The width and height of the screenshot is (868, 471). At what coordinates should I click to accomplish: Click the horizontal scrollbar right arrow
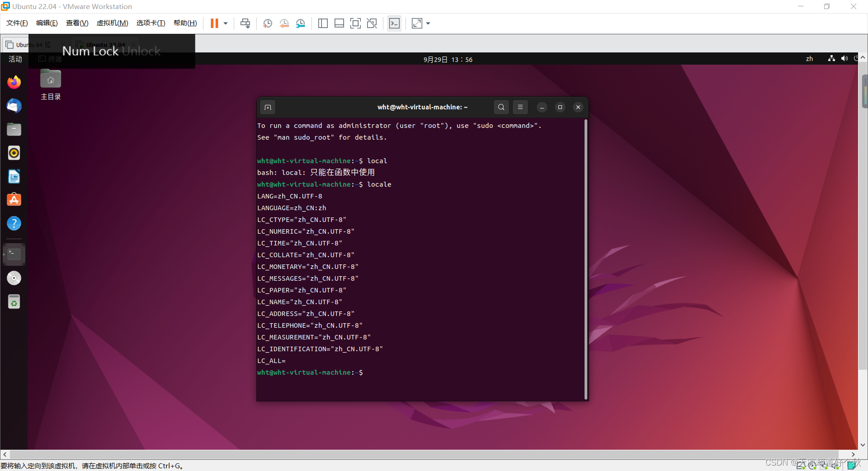point(853,454)
